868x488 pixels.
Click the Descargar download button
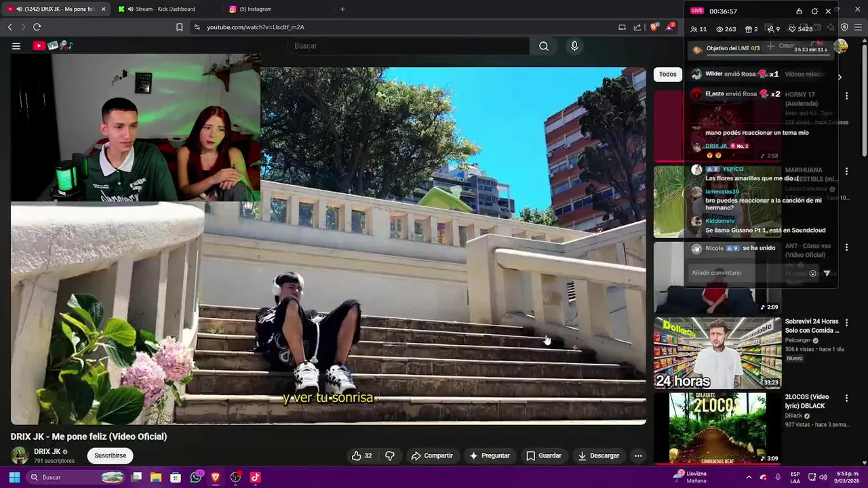click(599, 455)
